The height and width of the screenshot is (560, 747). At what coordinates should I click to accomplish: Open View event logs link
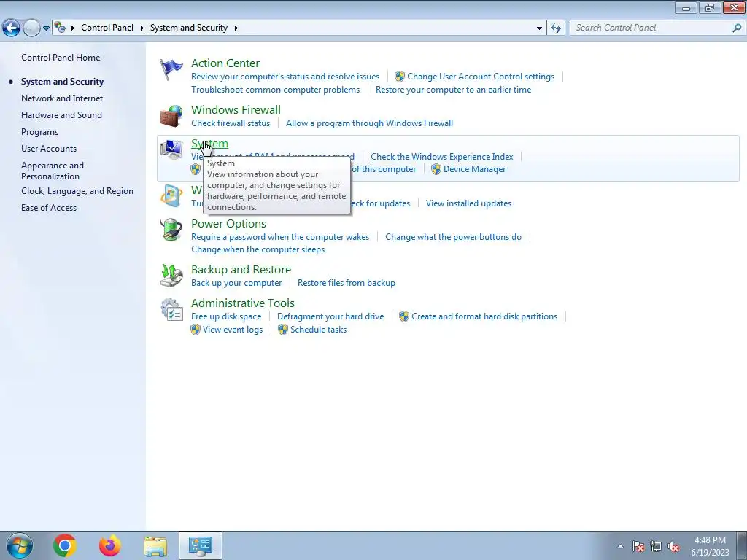coord(233,330)
